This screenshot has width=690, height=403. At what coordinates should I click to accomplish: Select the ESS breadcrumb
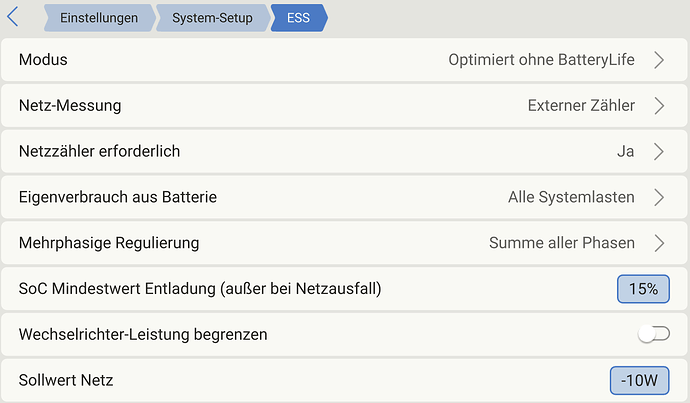(x=299, y=18)
